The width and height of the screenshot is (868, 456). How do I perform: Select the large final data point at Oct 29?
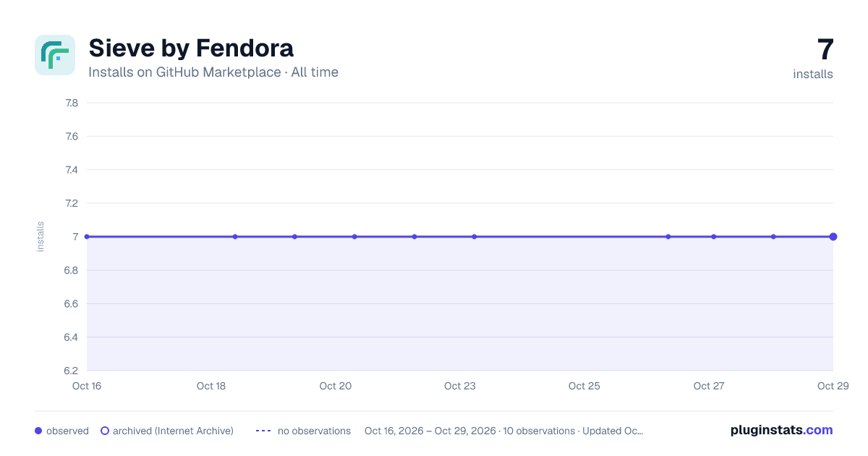click(833, 237)
